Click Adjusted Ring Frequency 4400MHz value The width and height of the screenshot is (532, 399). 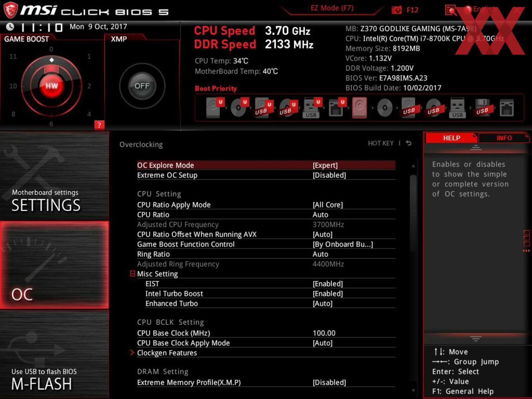point(328,264)
